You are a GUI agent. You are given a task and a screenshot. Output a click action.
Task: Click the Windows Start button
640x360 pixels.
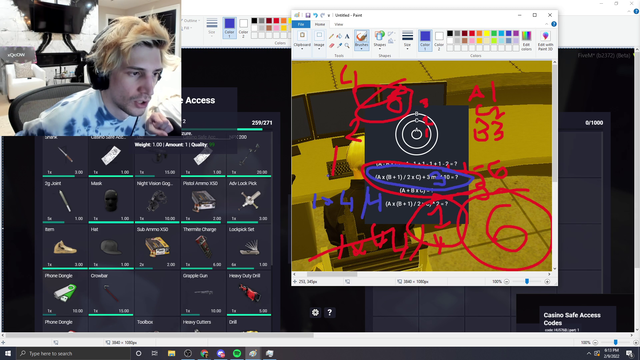point(8,353)
